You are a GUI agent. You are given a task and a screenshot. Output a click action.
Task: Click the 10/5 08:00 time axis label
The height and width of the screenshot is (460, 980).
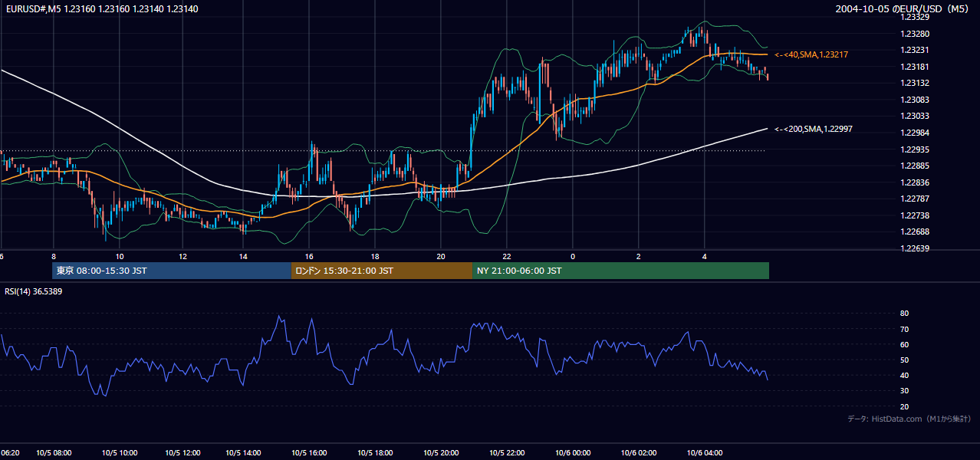click(x=54, y=453)
